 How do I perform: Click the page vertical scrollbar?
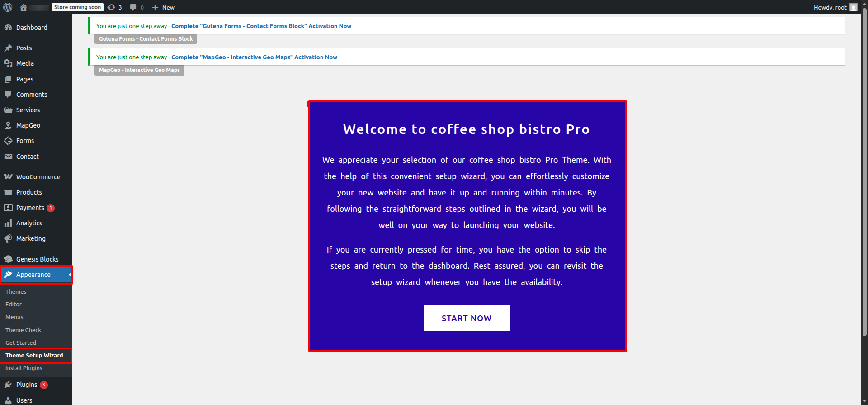click(864, 181)
